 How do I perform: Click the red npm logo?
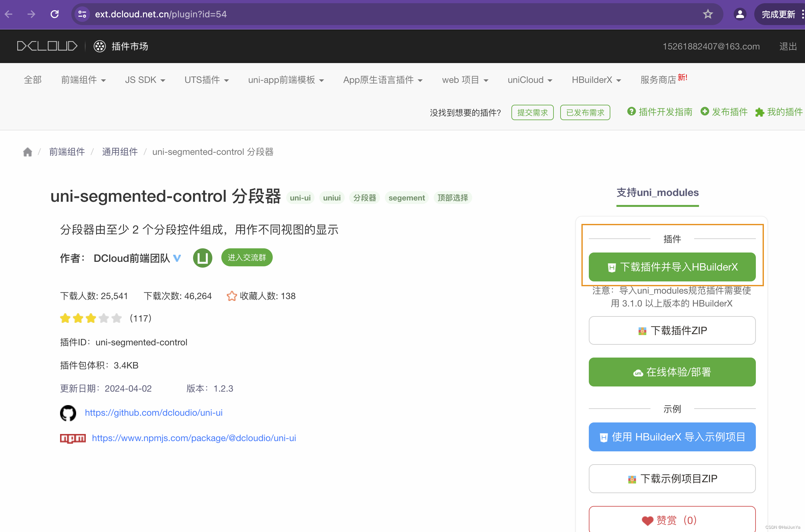click(73, 439)
